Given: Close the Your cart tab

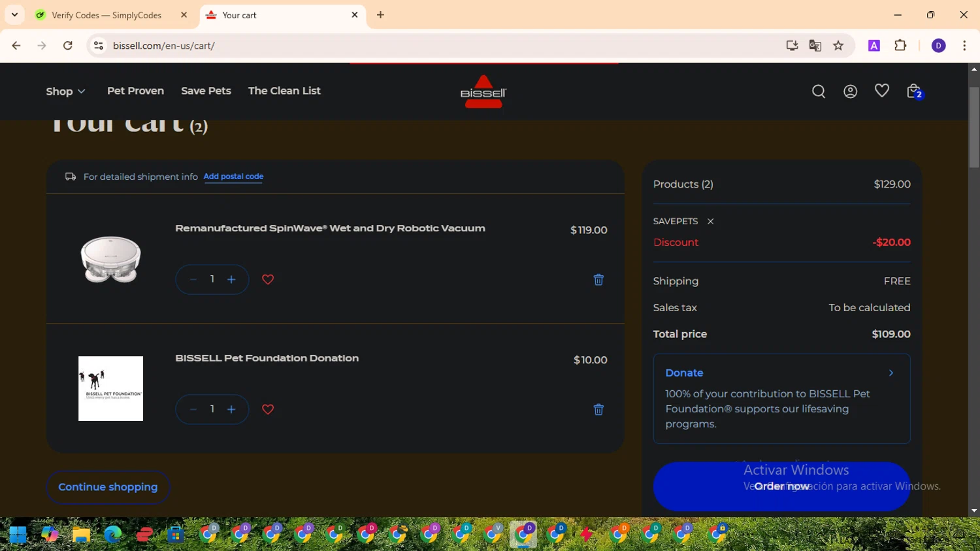Looking at the screenshot, I should pyautogui.click(x=355, y=14).
